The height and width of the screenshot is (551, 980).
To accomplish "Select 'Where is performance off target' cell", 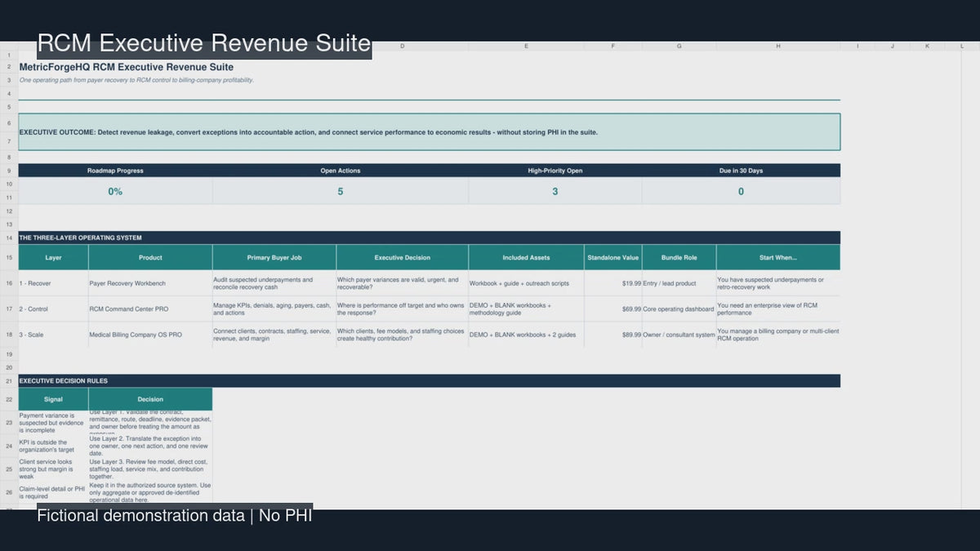I will (x=402, y=309).
